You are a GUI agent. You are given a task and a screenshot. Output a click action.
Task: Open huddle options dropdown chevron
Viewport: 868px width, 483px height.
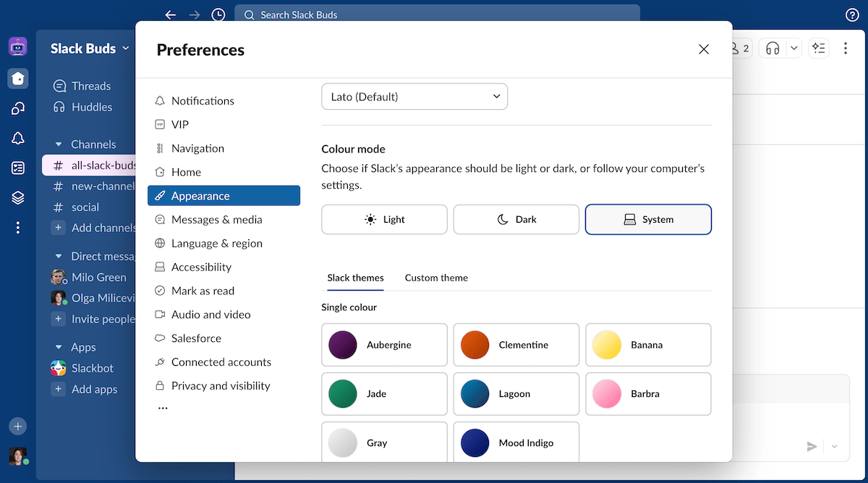click(794, 48)
